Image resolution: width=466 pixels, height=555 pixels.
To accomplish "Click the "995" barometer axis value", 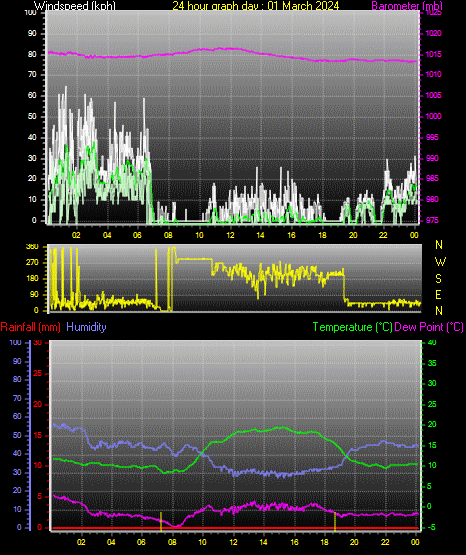I will [432, 137].
